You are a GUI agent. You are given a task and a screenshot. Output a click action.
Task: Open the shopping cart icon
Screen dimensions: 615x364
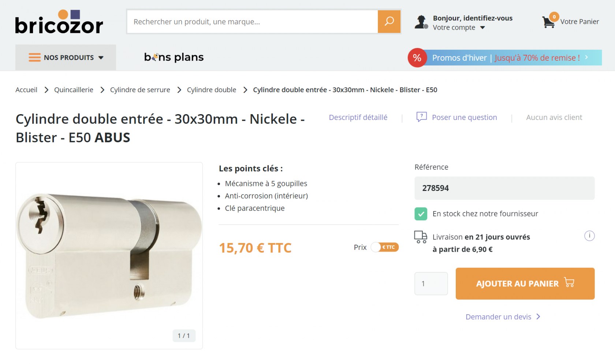549,22
